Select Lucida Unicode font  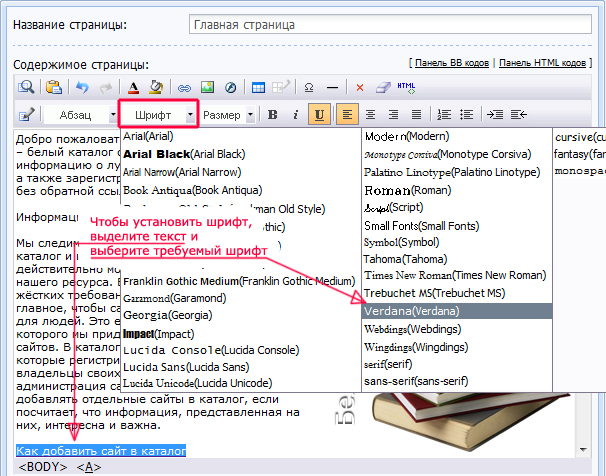point(197,383)
